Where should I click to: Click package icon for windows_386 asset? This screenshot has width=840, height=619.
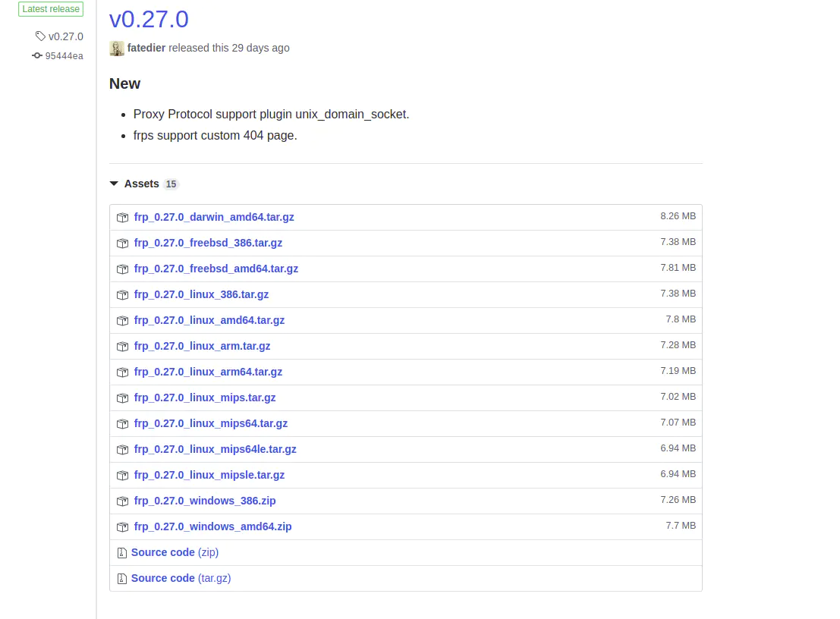123,501
